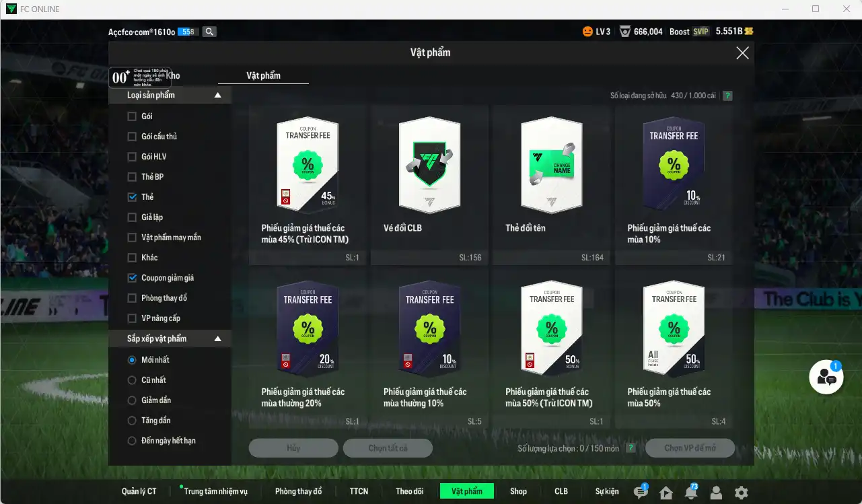
Task: Open Theo dõi in the bottom menu
Action: (409, 491)
